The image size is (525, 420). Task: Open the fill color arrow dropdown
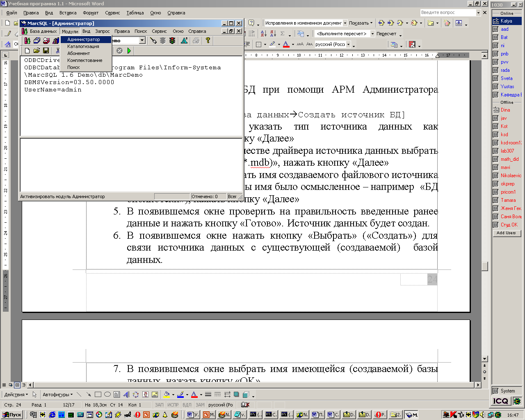pyautogui.click(x=173, y=395)
